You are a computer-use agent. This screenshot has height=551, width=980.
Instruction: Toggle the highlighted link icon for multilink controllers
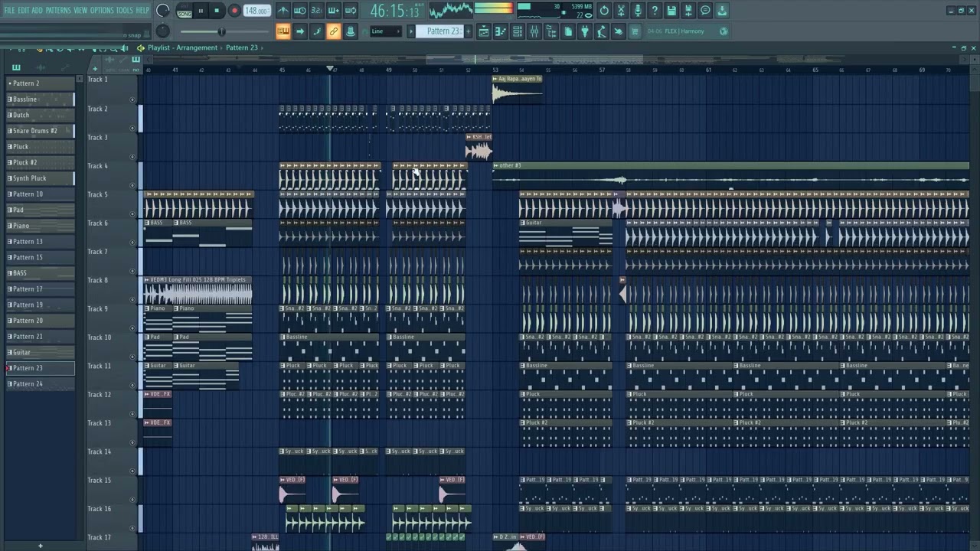(334, 31)
